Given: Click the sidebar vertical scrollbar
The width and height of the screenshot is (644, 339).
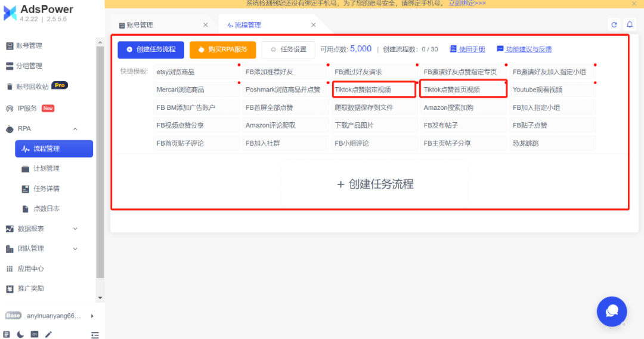Looking at the screenshot, I should [x=100, y=162].
